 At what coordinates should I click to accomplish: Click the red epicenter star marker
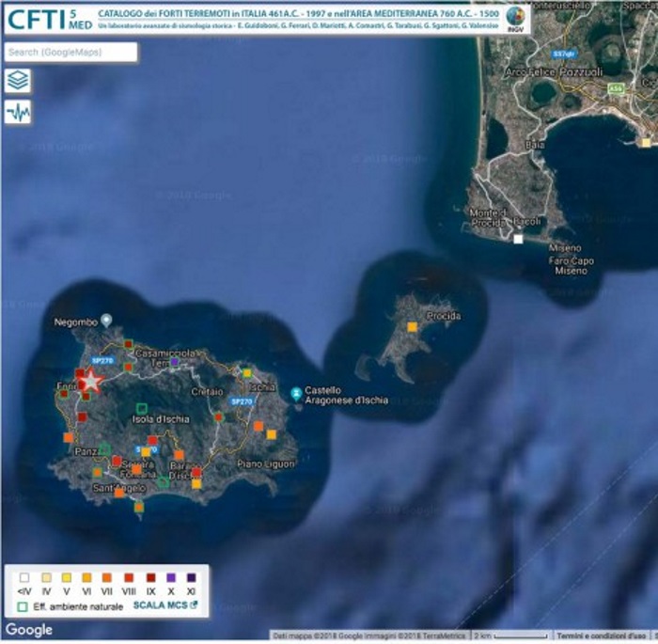point(90,381)
